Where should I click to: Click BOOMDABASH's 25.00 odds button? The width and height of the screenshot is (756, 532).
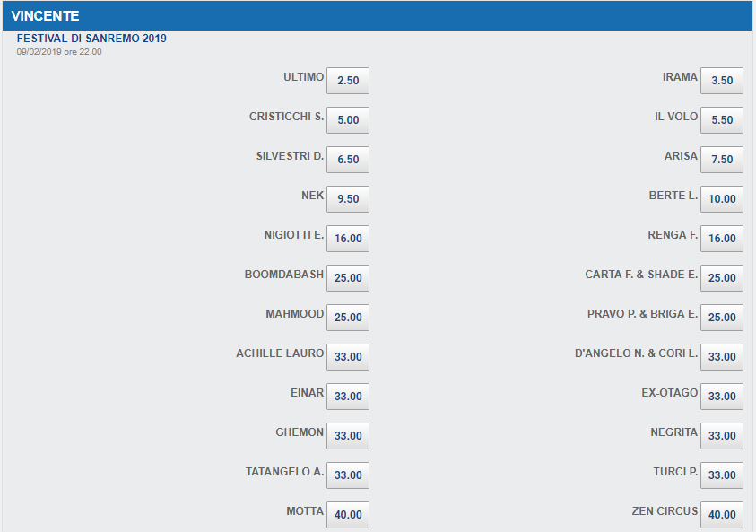click(348, 278)
